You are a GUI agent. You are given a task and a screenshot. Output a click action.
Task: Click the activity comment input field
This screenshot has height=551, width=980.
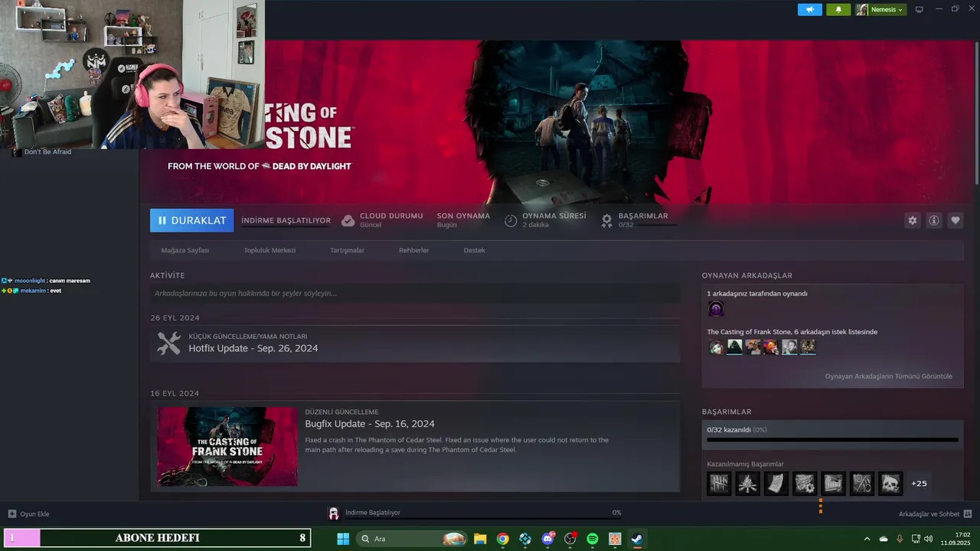point(415,293)
